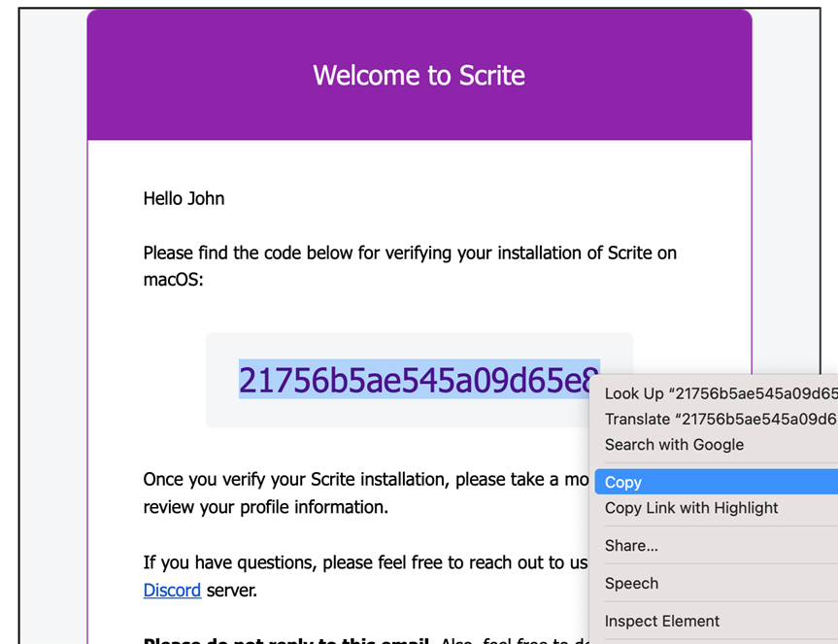This screenshot has width=838, height=644.
Task: Open the Share options from the context menu
Action: (x=629, y=545)
